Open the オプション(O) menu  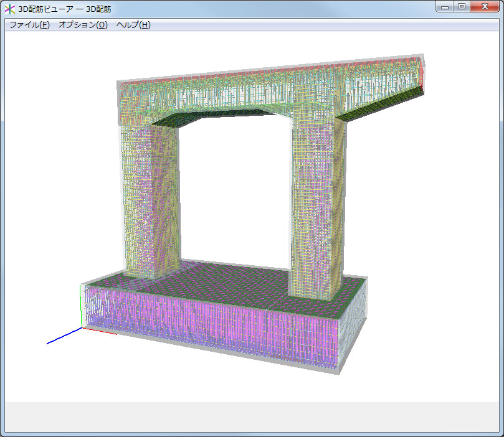83,25
